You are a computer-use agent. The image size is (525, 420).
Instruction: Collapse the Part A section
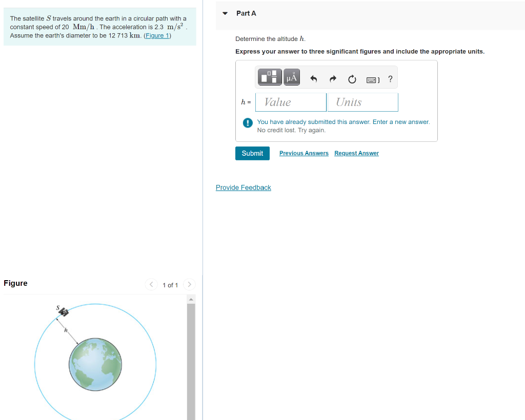pos(225,13)
